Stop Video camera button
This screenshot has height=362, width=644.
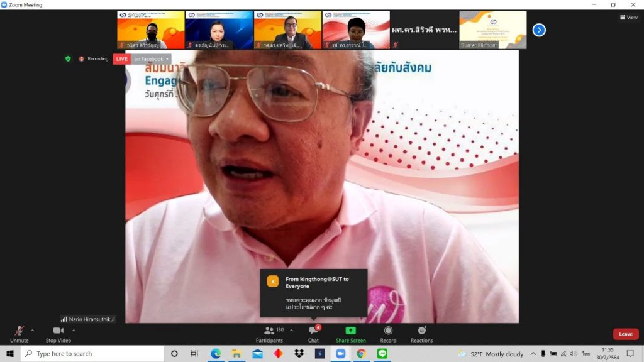tap(58, 334)
